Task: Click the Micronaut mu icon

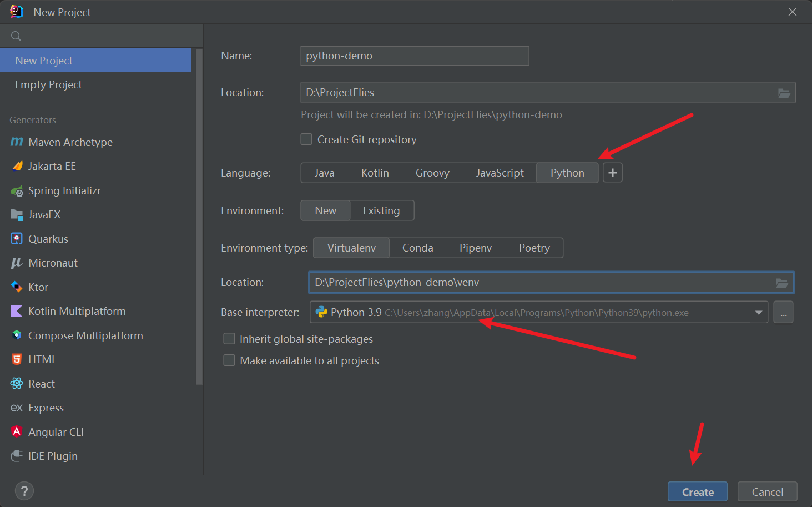Action: click(17, 263)
